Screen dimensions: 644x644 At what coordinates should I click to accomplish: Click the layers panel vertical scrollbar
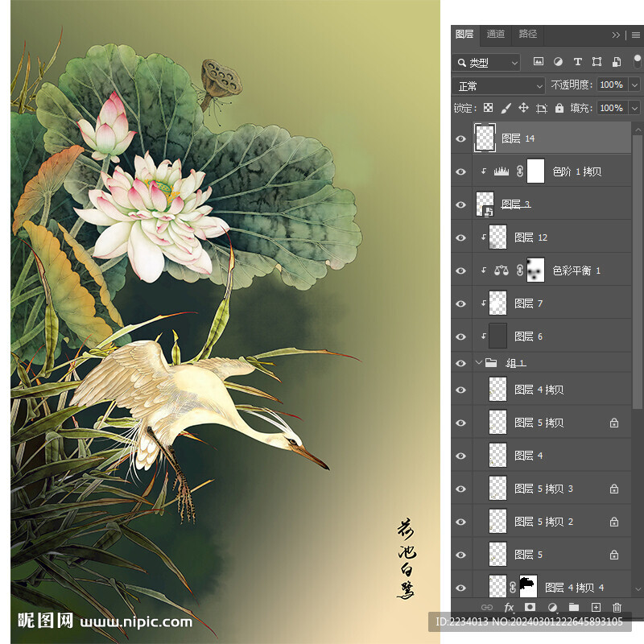pyautogui.click(x=638, y=271)
